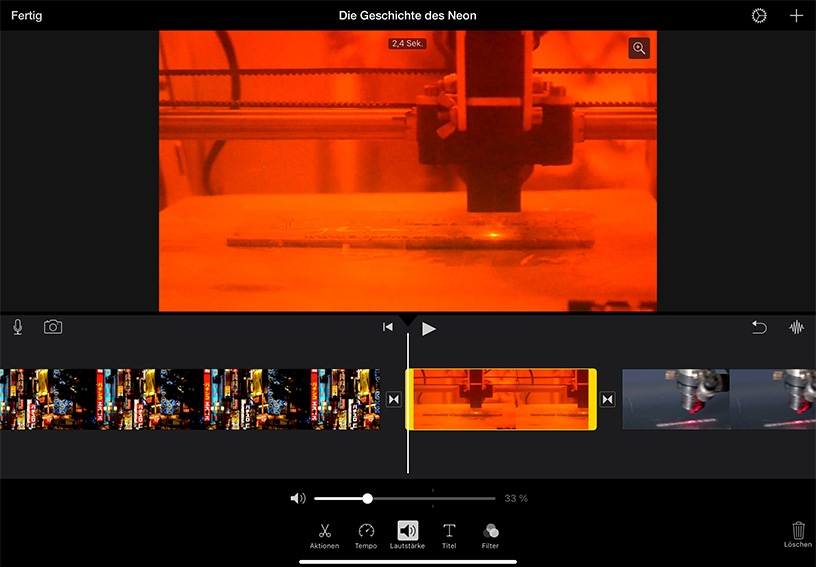Open the Filter tool
The image size is (816, 567).
pyautogui.click(x=490, y=536)
